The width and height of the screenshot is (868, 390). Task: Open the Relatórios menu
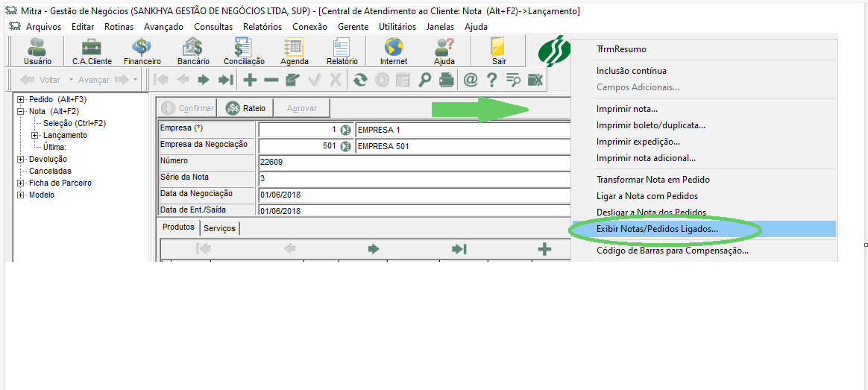coord(262,27)
